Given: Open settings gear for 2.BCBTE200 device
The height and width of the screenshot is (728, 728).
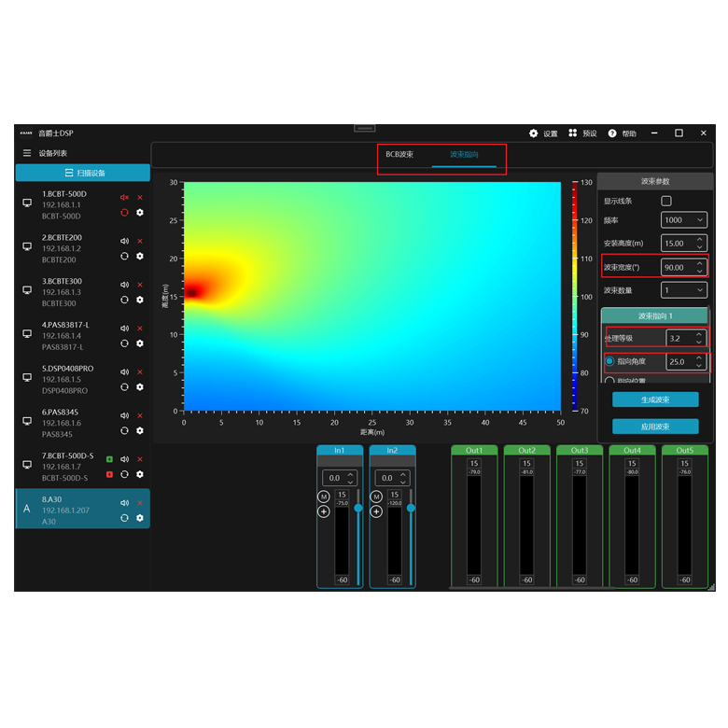Looking at the screenshot, I should [140, 256].
